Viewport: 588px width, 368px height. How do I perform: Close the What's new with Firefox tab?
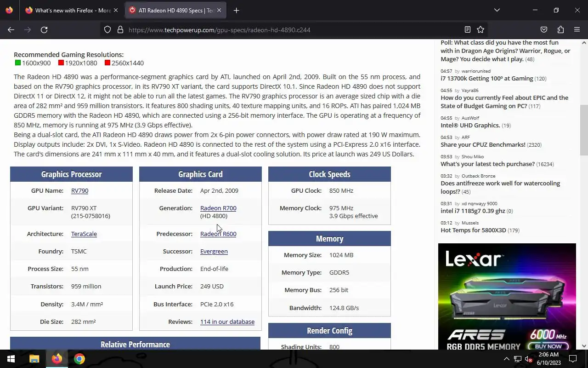click(x=116, y=10)
